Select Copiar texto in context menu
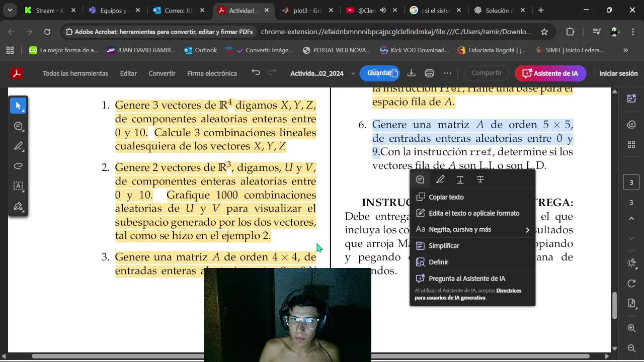This screenshot has height=362, width=644. (472, 197)
